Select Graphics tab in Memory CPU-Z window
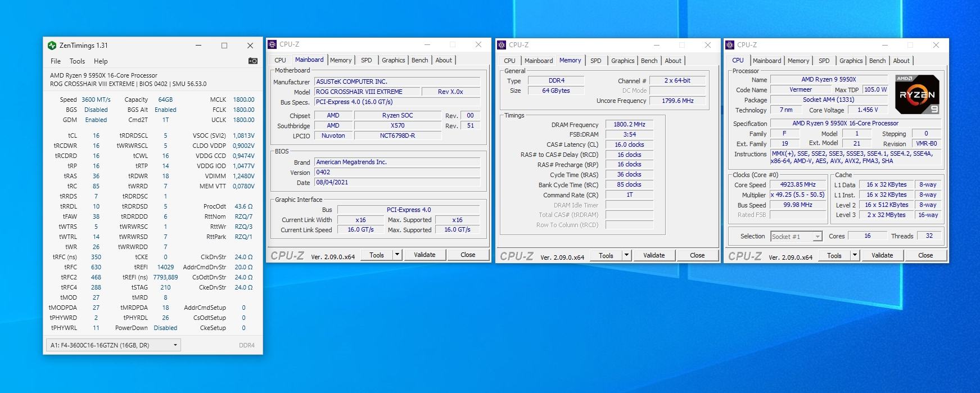Image resolution: width=980 pixels, height=393 pixels. pyautogui.click(x=623, y=61)
